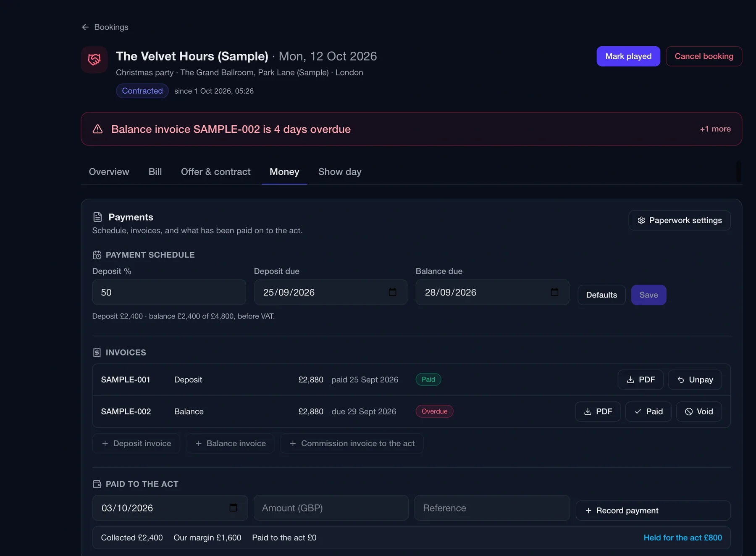
Task: Show the +1 more alerts
Action: 715,129
